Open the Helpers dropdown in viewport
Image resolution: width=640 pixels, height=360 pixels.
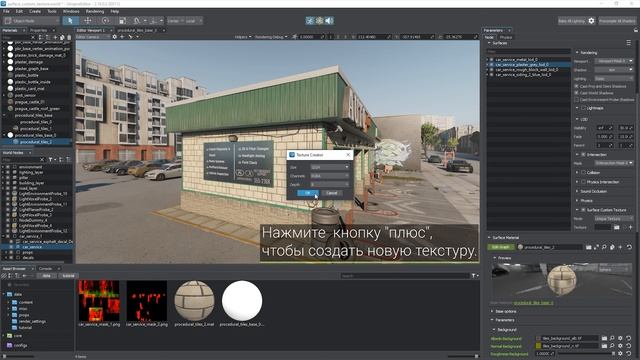tap(242, 37)
